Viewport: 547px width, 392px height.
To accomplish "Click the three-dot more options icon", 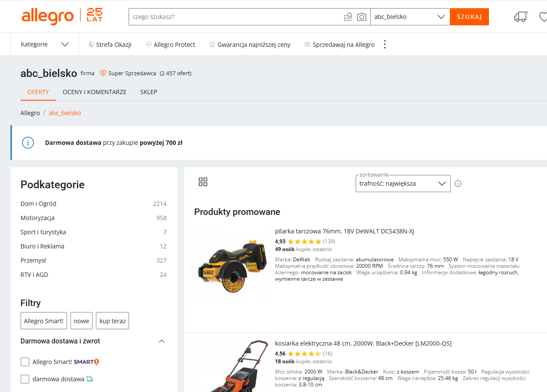I will pyautogui.click(x=385, y=44).
